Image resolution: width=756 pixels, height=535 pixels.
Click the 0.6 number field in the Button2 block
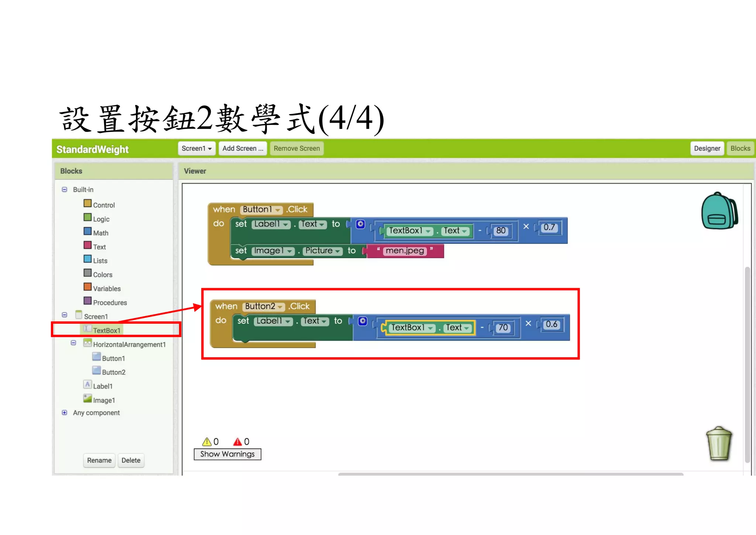tap(551, 325)
